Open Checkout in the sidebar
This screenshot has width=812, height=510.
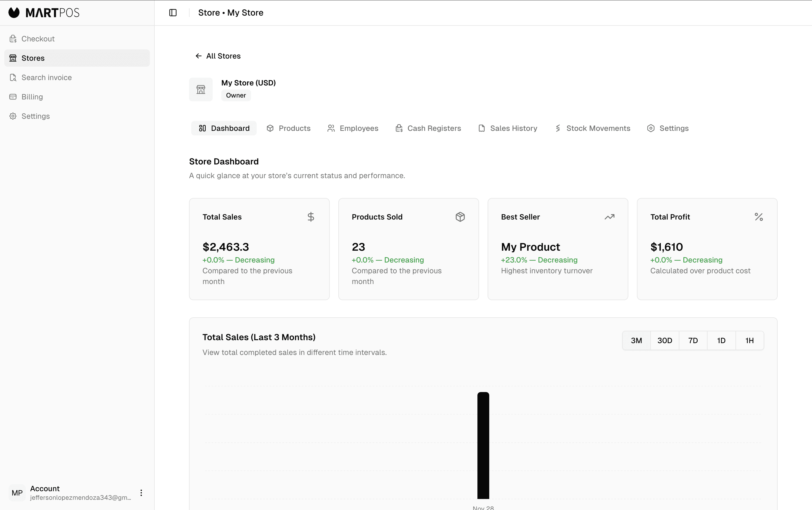point(38,39)
